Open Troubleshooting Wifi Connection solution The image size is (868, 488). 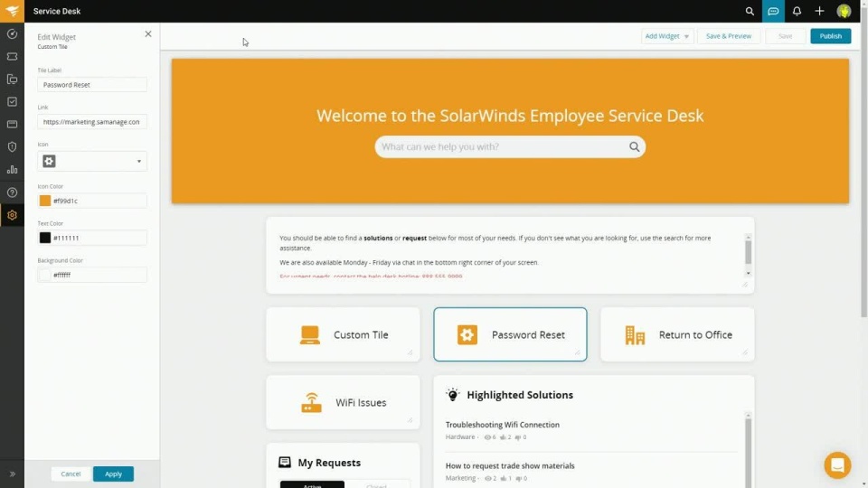[x=502, y=425]
